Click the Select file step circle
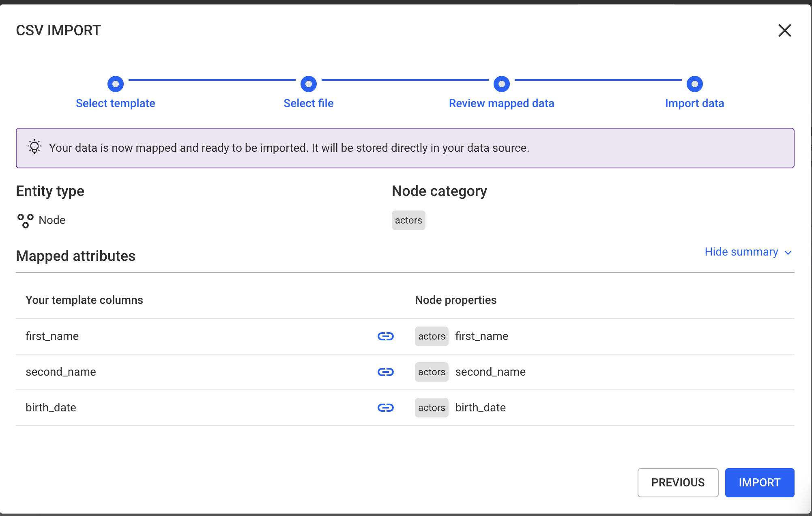The width and height of the screenshot is (812, 516). coord(309,84)
